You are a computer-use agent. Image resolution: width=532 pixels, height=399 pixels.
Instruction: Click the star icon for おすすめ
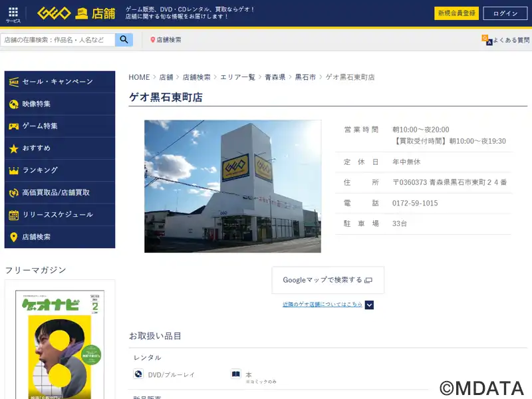point(13,148)
